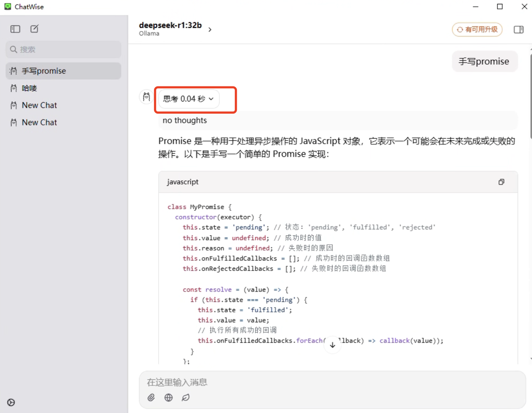Click the search field in sidebar
The height and width of the screenshot is (413, 532).
[64, 49]
